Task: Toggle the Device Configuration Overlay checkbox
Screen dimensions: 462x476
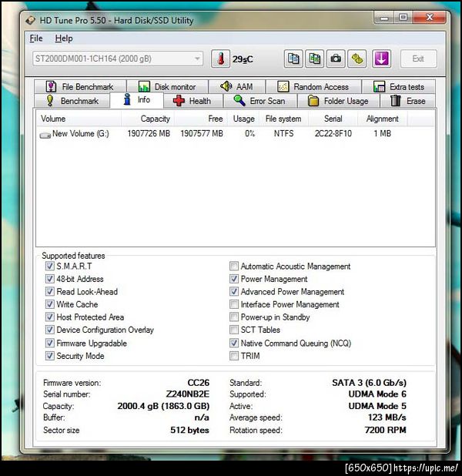Action: [50, 330]
